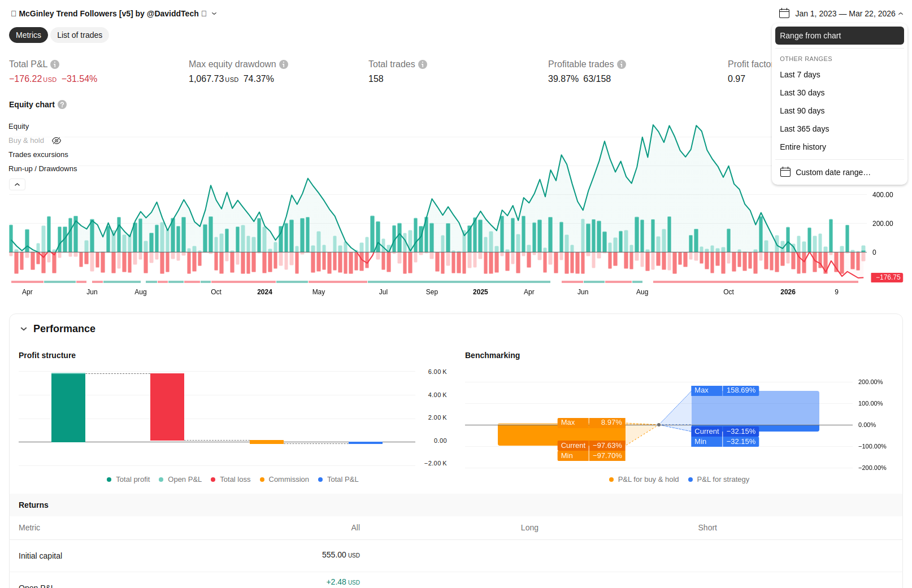
Task: Click the Max equity drawdown info icon
Action: tap(284, 64)
